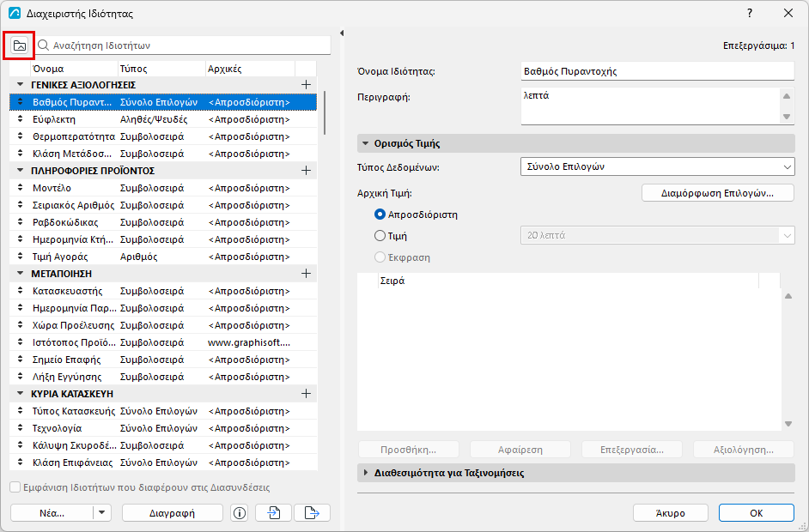Click reorder handle of Τεχνολογία row
The height and width of the screenshot is (532, 809).
(20, 428)
